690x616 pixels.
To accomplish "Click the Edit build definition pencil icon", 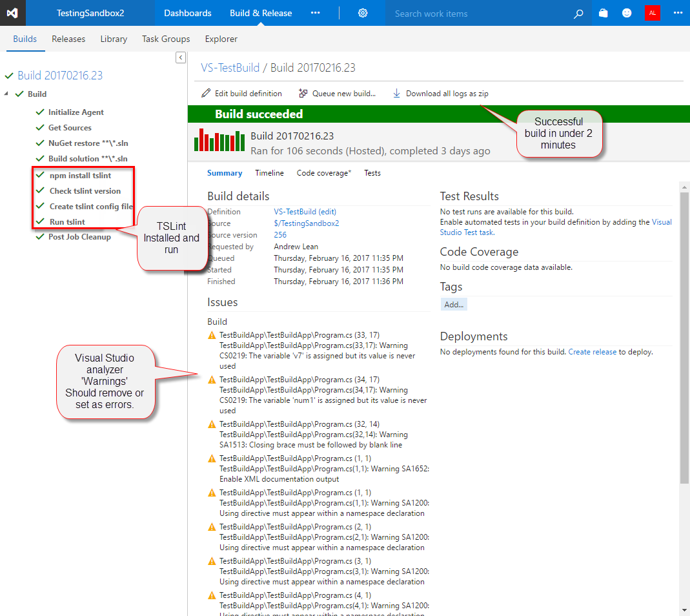I will [x=206, y=94].
